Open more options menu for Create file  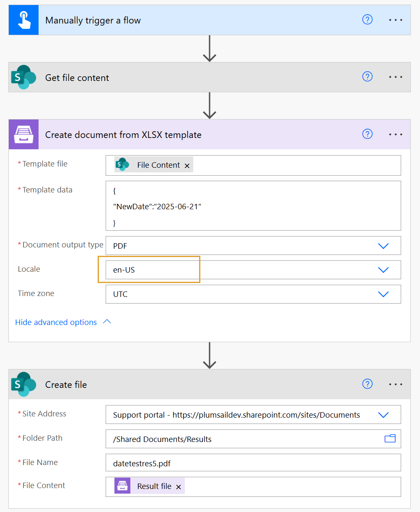click(x=395, y=384)
